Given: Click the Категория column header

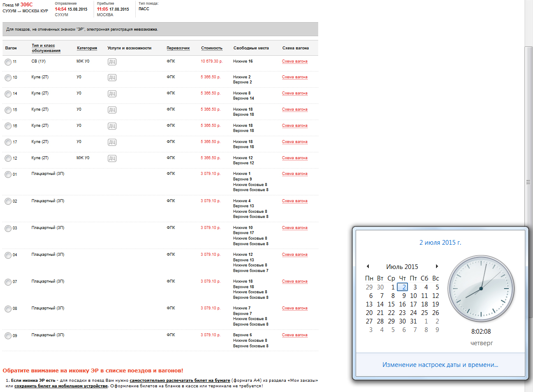Looking at the screenshot, I should click(87, 48).
